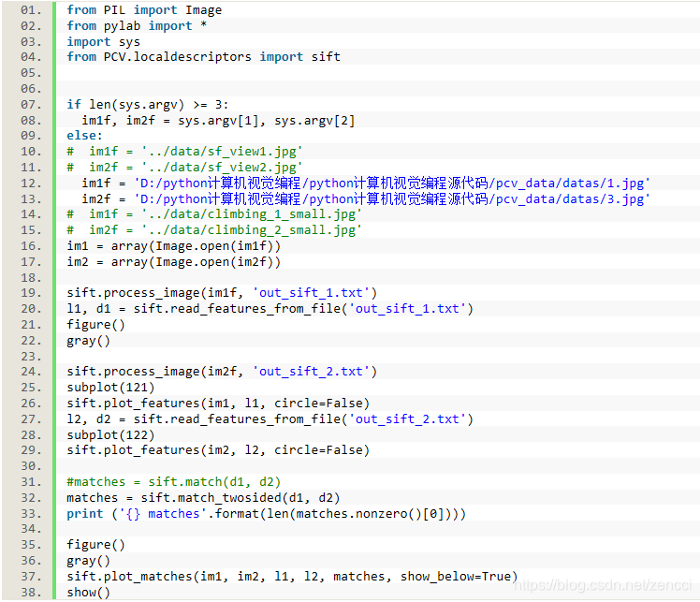The width and height of the screenshot is (700, 602).
Task: Click 'sift.plot_features(im1, l1, circle=False)' line
Action: pyautogui.click(x=218, y=404)
